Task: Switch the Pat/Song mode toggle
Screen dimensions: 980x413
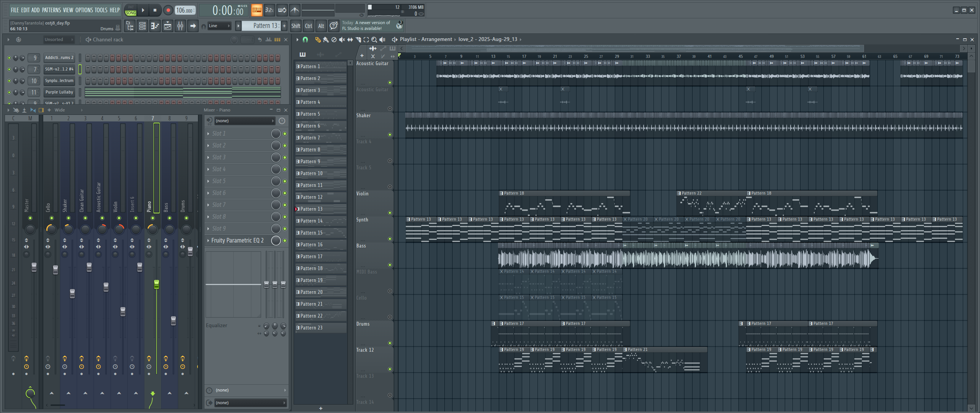Action: pos(131,10)
